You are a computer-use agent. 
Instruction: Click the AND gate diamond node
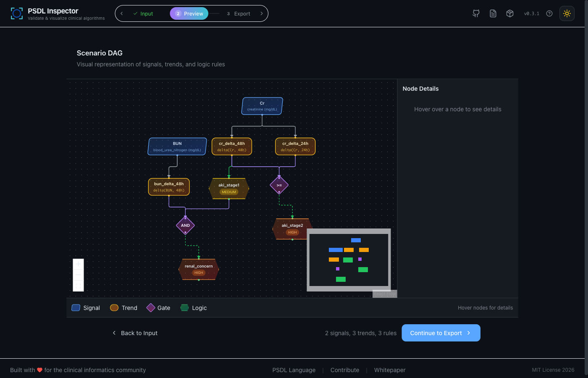click(185, 226)
